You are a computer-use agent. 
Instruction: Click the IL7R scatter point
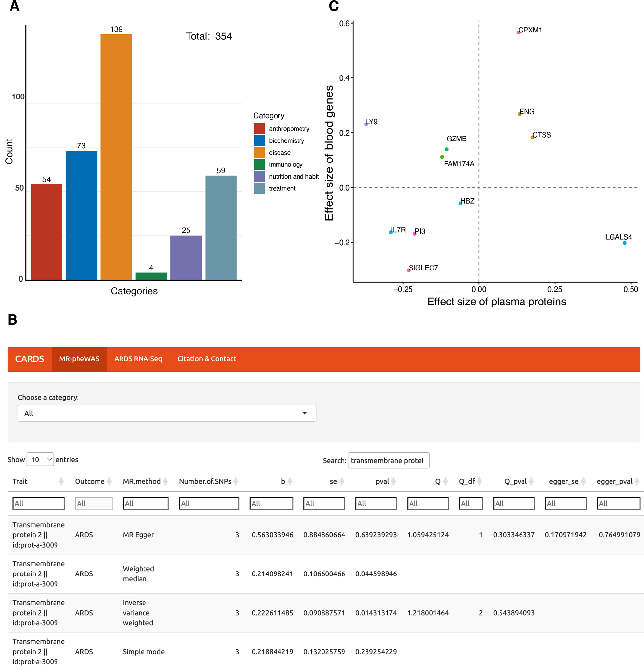click(391, 232)
